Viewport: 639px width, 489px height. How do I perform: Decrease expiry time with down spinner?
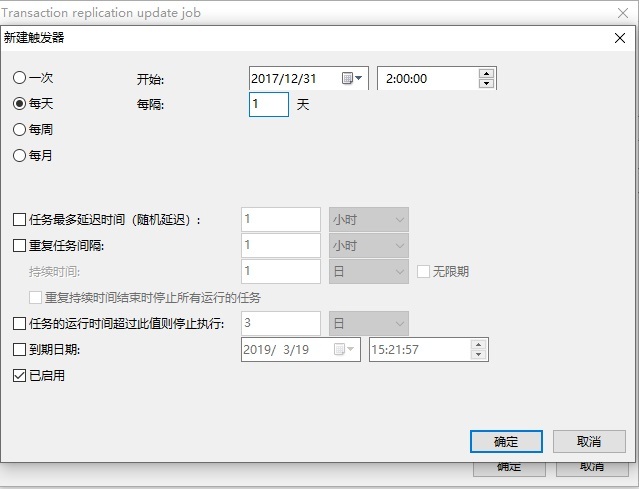click(x=478, y=354)
